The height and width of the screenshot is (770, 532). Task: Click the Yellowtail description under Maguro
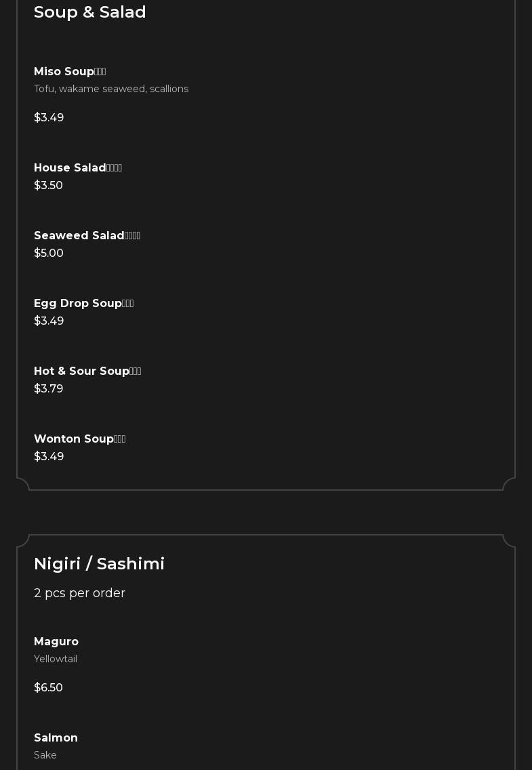click(56, 660)
